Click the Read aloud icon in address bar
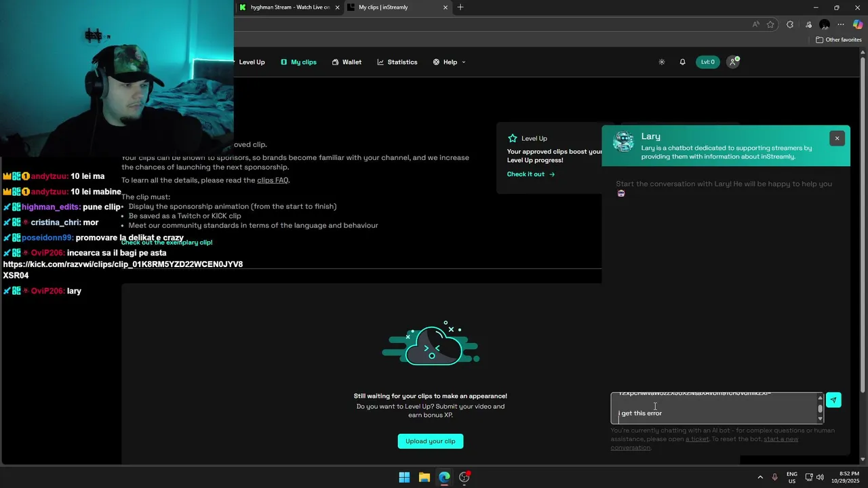Screen dimensions: 868x488 click(755, 24)
